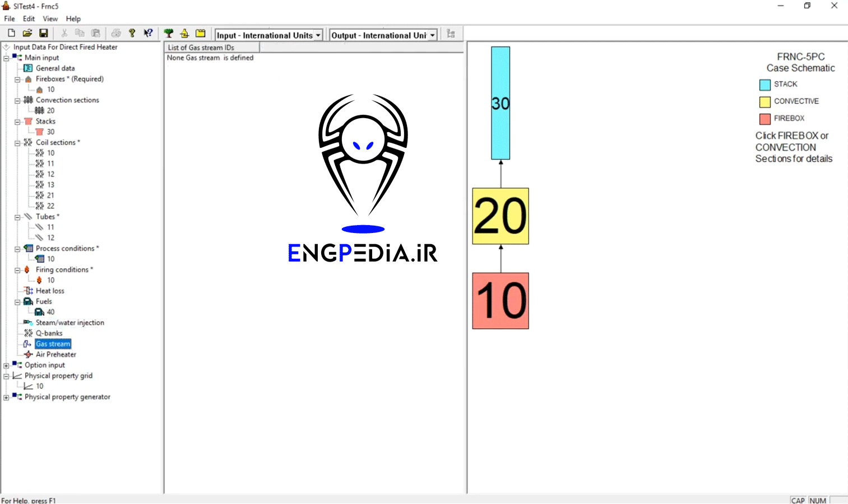Click the Q-banks tree icon

click(28, 333)
